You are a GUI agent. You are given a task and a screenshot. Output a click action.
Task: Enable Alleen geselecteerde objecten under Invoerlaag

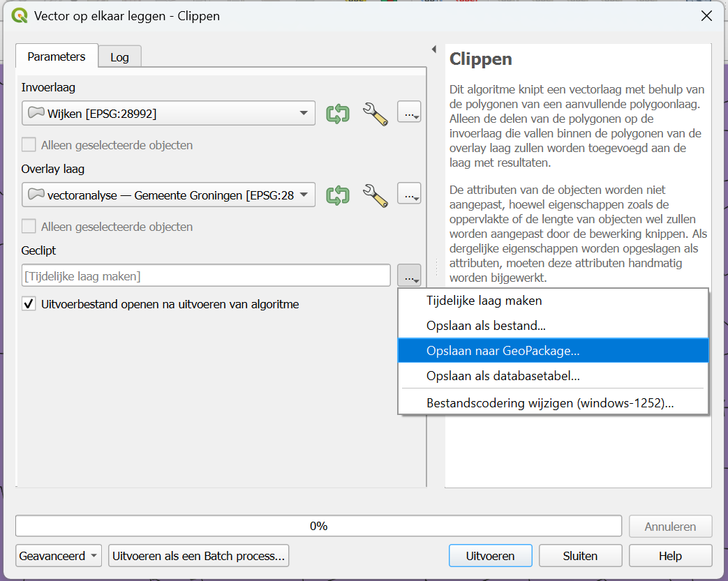(29, 145)
